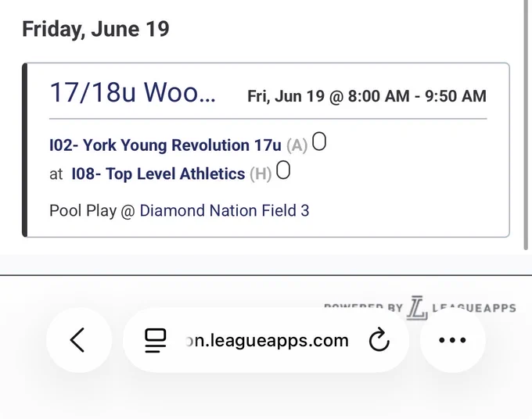Screen dimensions: 532x419
Task: Click the Fri, Jun 19 @ 8:00 AM time
Action: 367,96
